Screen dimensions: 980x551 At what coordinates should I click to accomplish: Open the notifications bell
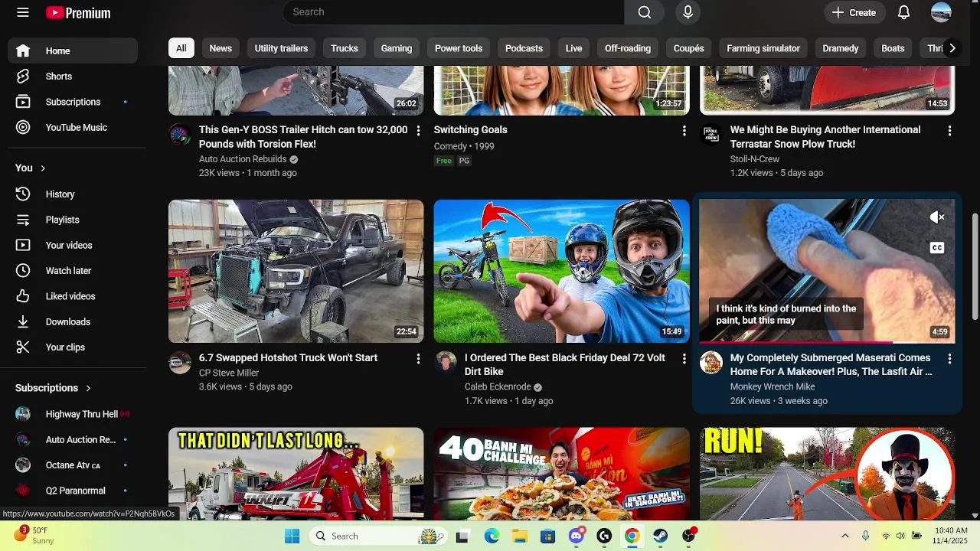903,12
